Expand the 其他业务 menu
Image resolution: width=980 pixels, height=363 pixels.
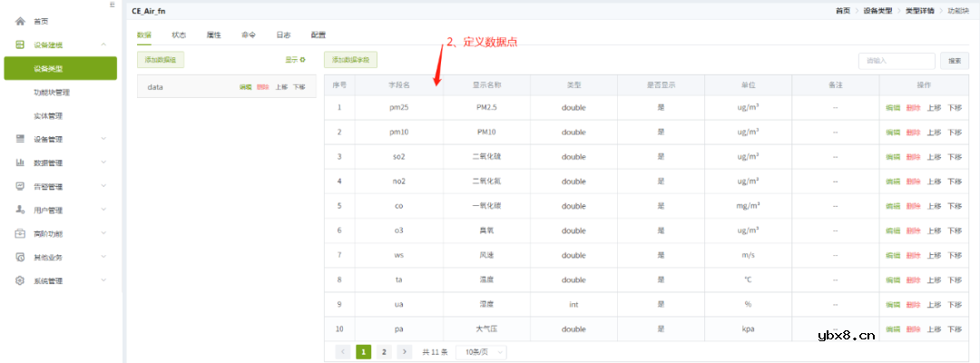pyautogui.click(x=103, y=258)
